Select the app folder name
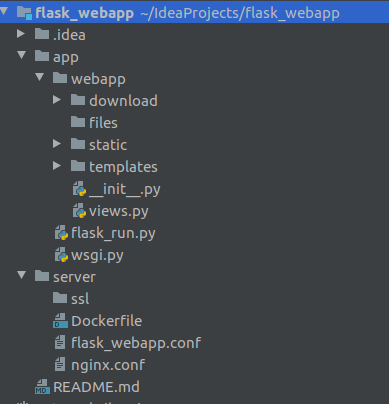 (66, 57)
